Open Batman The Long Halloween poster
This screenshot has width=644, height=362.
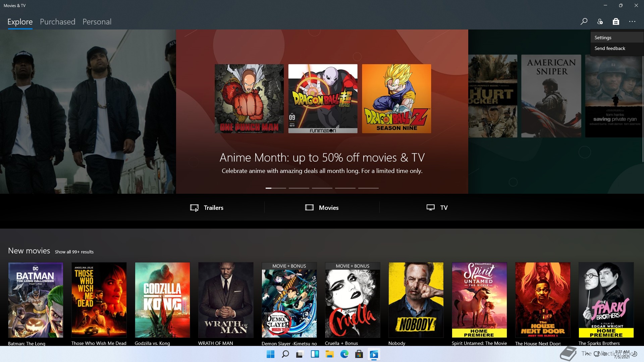[x=36, y=300]
